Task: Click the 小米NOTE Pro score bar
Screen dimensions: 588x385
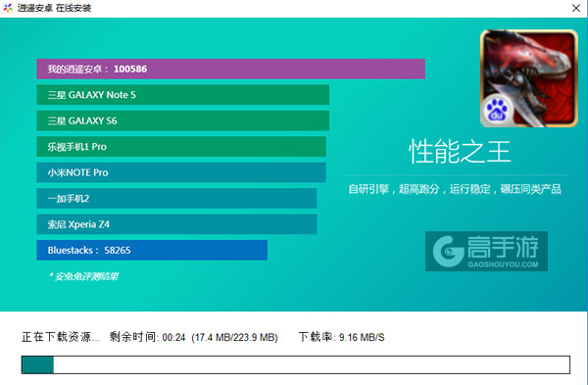Action: 181,172
